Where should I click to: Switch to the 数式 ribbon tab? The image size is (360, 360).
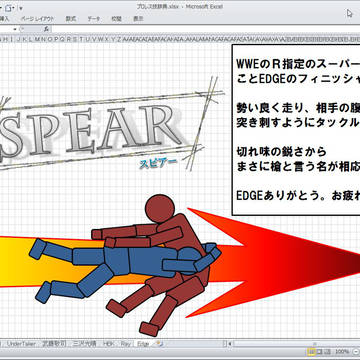tap(70, 19)
